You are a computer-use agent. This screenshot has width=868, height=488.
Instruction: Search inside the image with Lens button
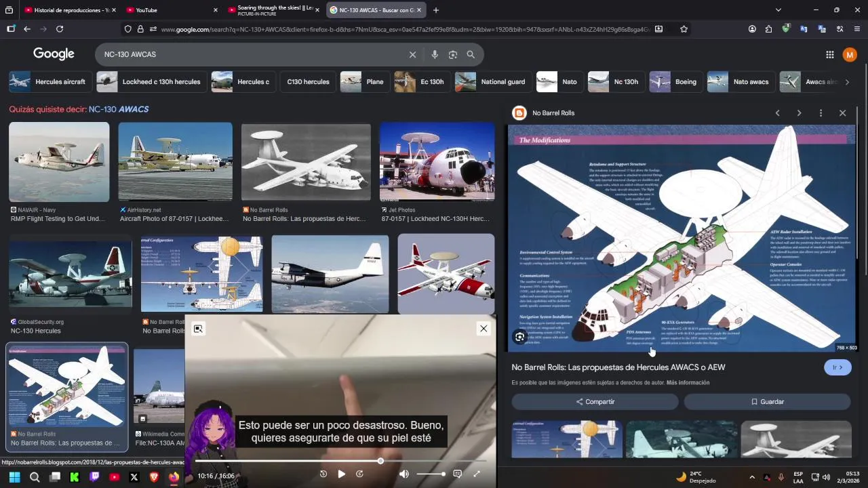(x=520, y=337)
